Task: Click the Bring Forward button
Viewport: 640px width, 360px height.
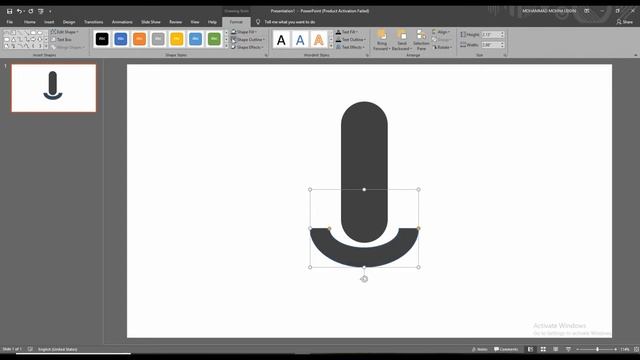Action: (x=382, y=40)
